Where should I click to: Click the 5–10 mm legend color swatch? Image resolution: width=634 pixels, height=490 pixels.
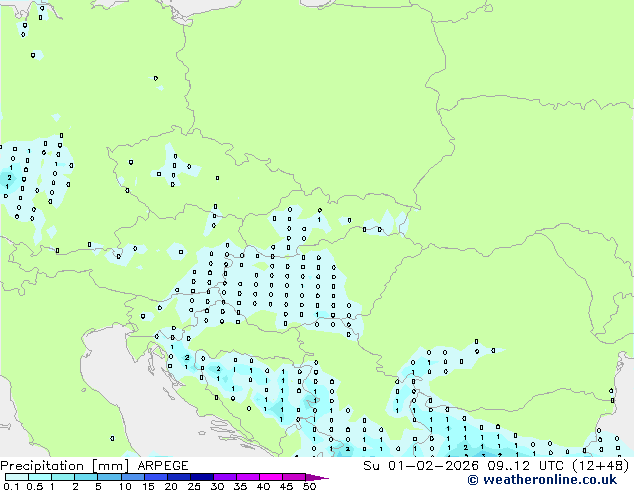coord(109,477)
